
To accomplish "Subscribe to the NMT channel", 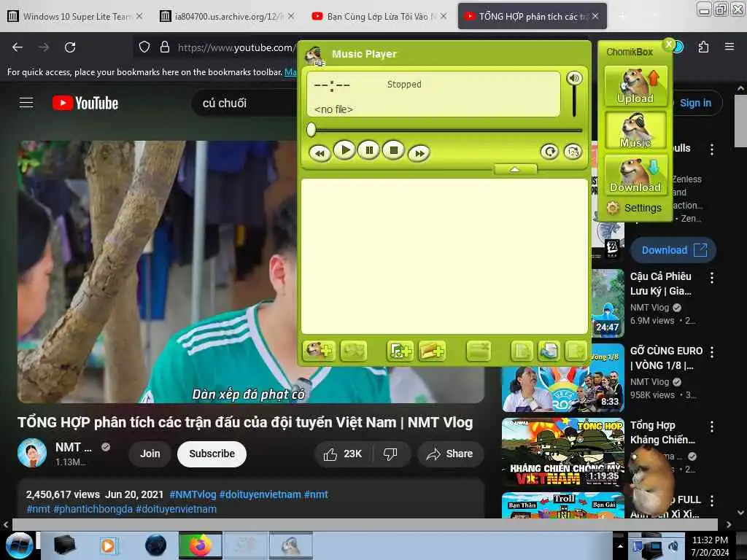I will 212,454.
